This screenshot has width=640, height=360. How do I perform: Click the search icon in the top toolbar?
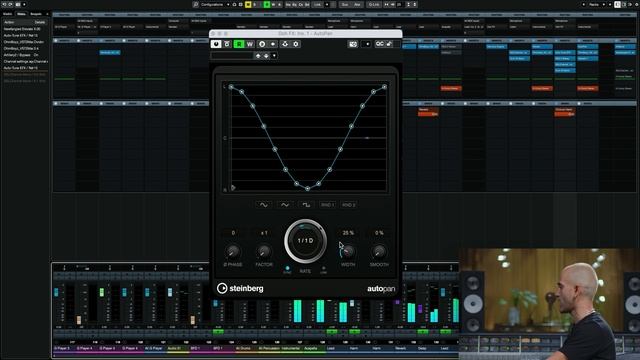(x=196, y=4)
